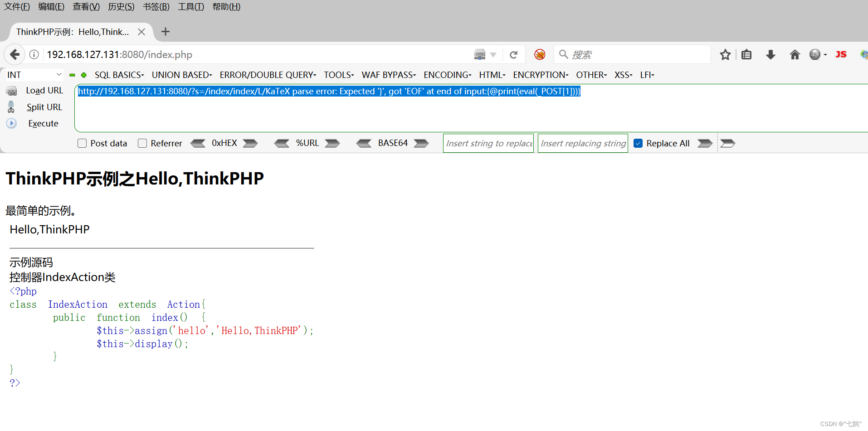The image size is (868, 431).
Task: Open the bookmarks list icon
Action: pos(746,55)
